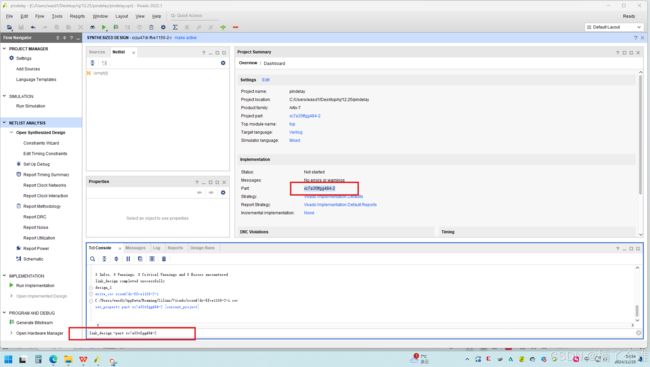
Task: Click the red minus toolbar icon
Action: coord(235,27)
